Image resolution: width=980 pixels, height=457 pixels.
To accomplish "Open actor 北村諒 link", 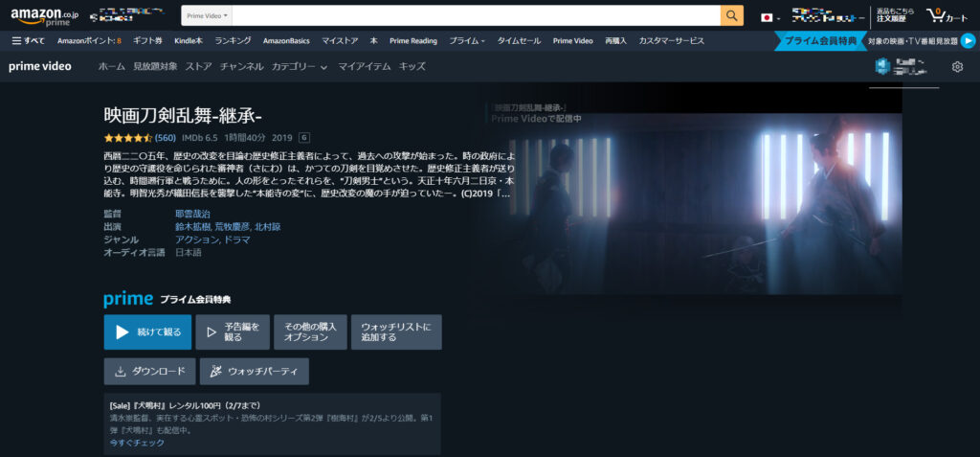I will (x=268, y=227).
